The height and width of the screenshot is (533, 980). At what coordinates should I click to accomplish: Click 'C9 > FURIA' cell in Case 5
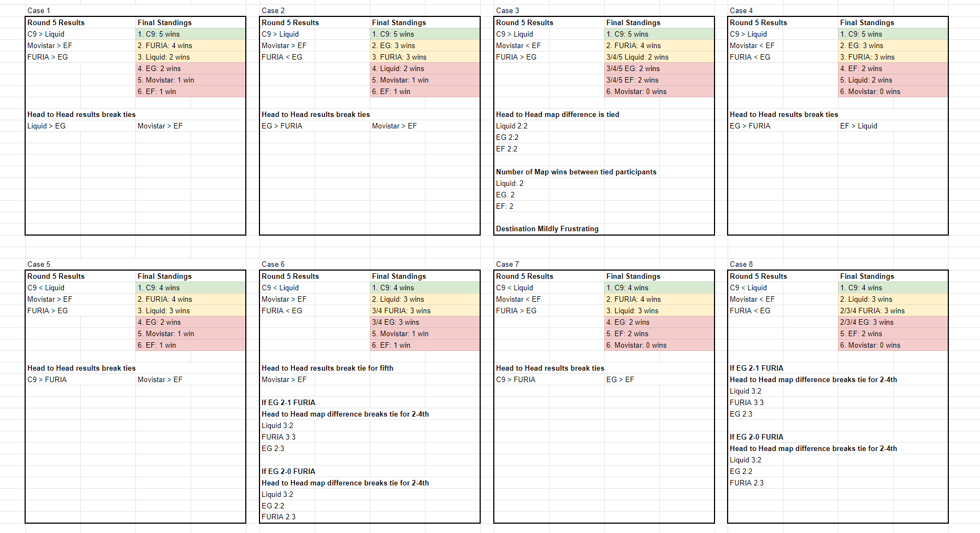[x=47, y=379]
